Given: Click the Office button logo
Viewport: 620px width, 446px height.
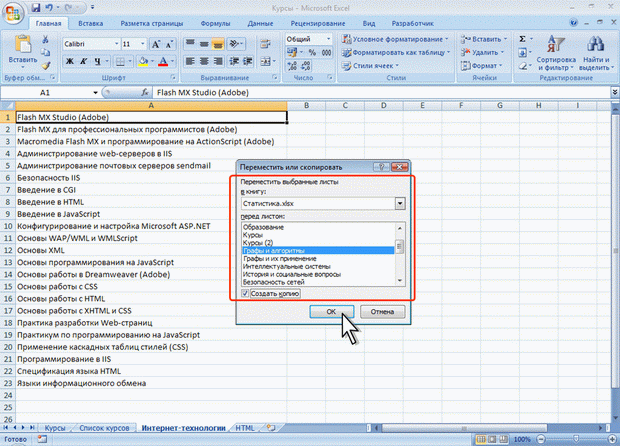Looking at the screenshot, I should coord(13,12).
